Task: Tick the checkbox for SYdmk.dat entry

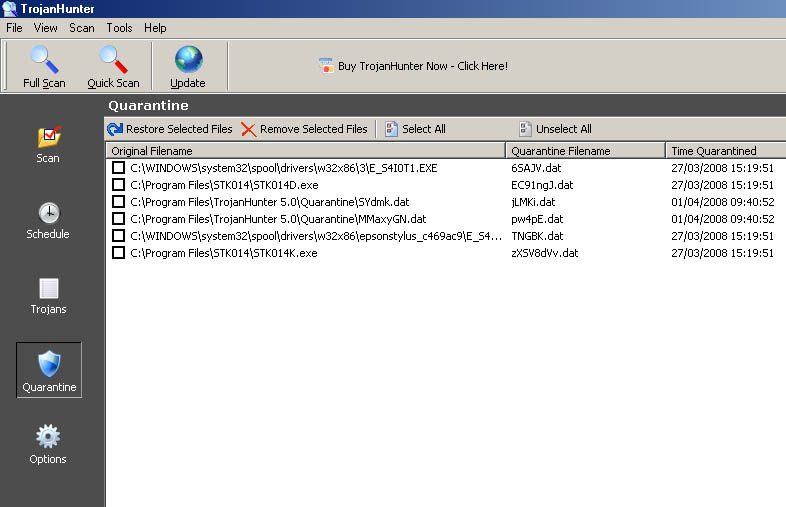Action: [118, 202]
